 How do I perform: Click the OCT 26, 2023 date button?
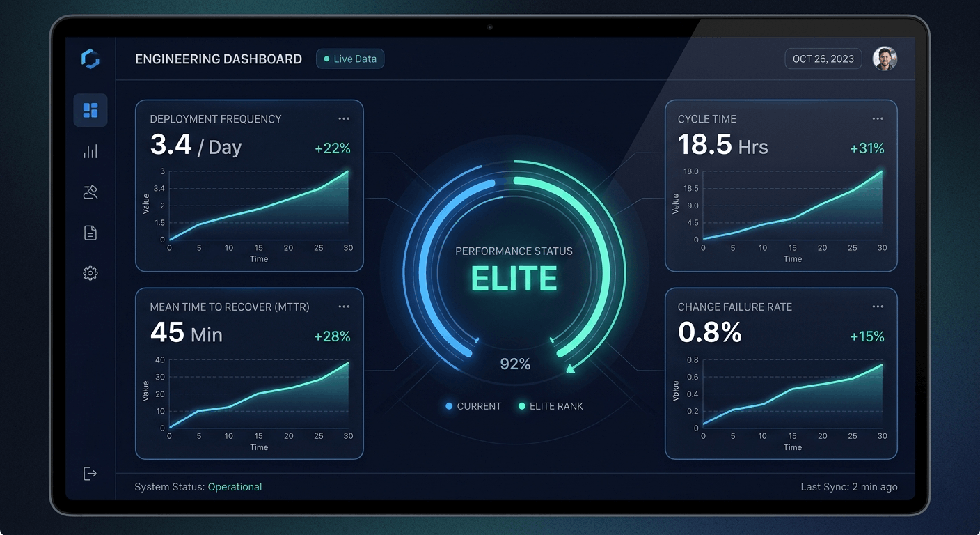[x=823, y=59]
